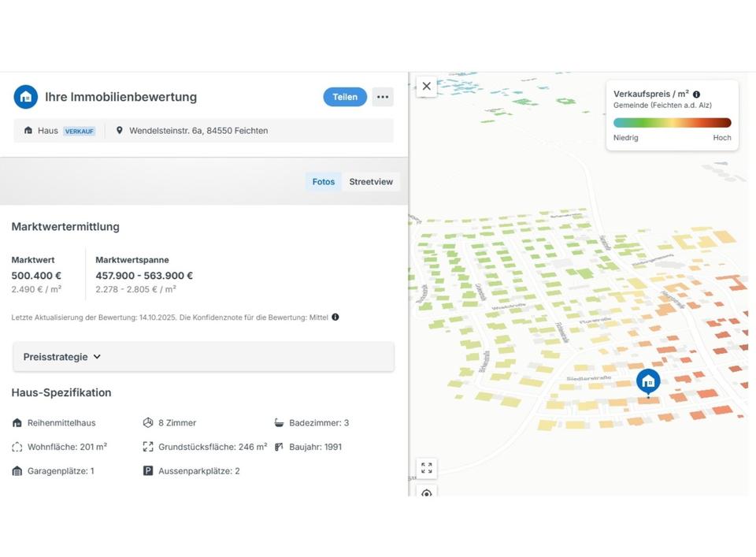Click the blue property marker on map
Screen dimensions: 756x557
648,381
